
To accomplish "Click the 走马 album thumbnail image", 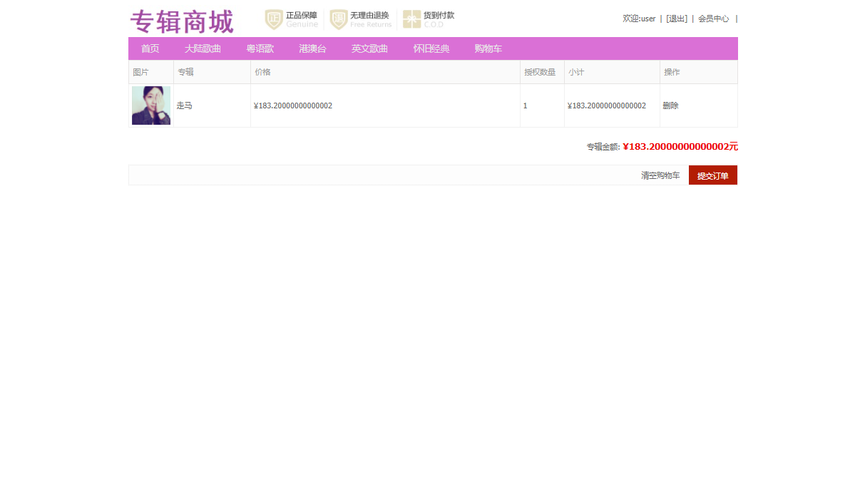I will pos(150,105).
